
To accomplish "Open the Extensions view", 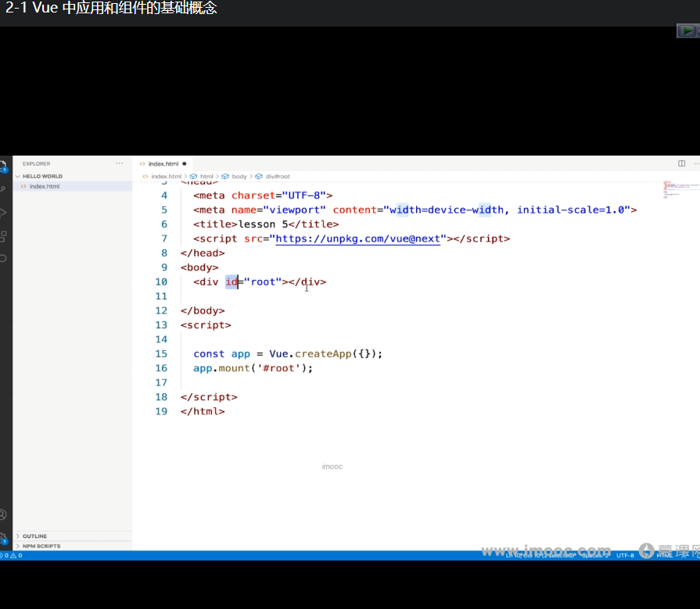I will pyautogui.click(x=2, y=236).
